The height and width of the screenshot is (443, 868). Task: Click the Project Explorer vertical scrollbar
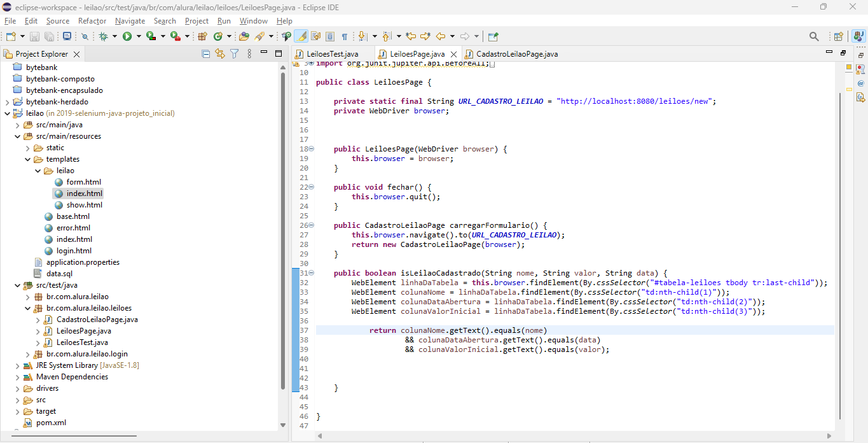click(283, 231)
